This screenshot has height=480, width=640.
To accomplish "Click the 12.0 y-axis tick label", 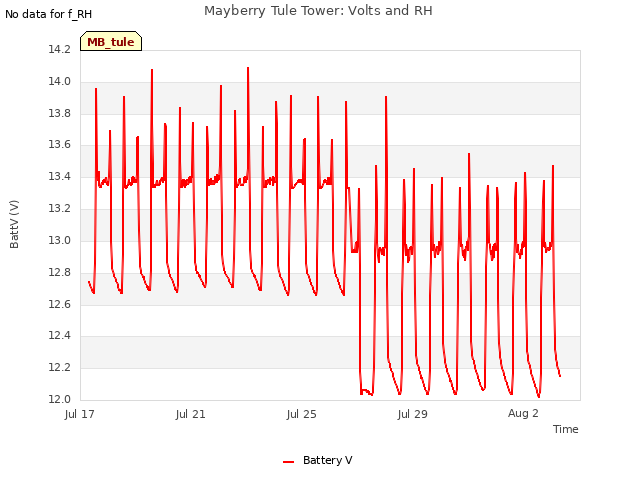I will pyautogui.click(x=60, y=399).
